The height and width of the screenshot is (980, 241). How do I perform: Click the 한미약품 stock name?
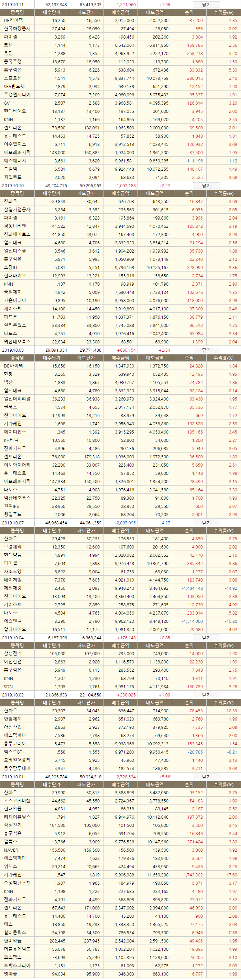tap(12, 940)
